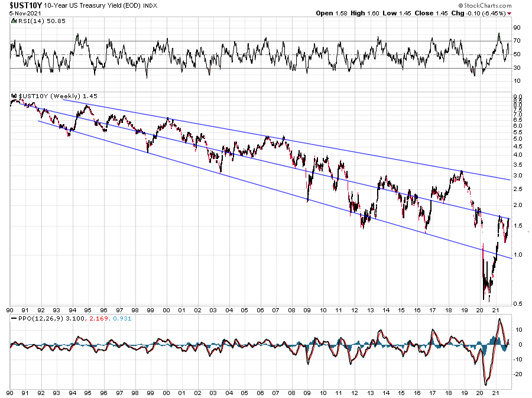
Task: Click the 70 level on RSI axis
Action: pyautogui.click(x=517, y=41)
